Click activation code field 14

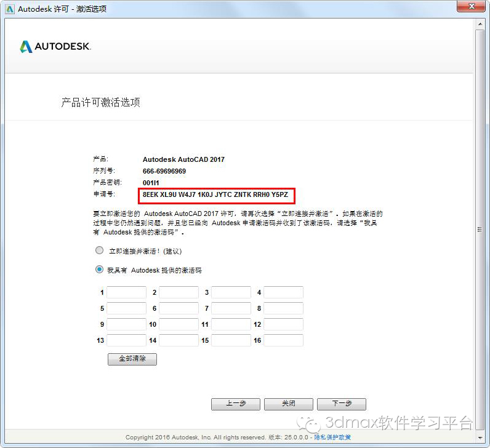[179, 340]
